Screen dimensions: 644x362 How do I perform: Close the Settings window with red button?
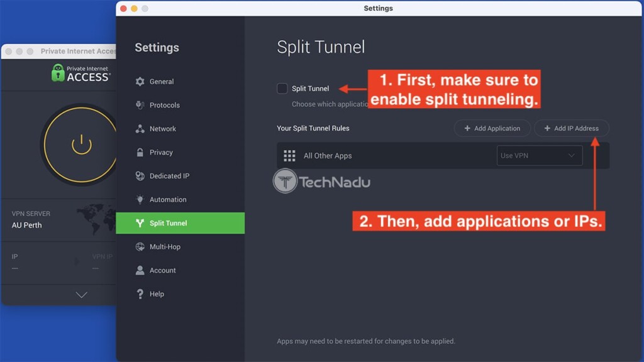click(x=123, y=8)
